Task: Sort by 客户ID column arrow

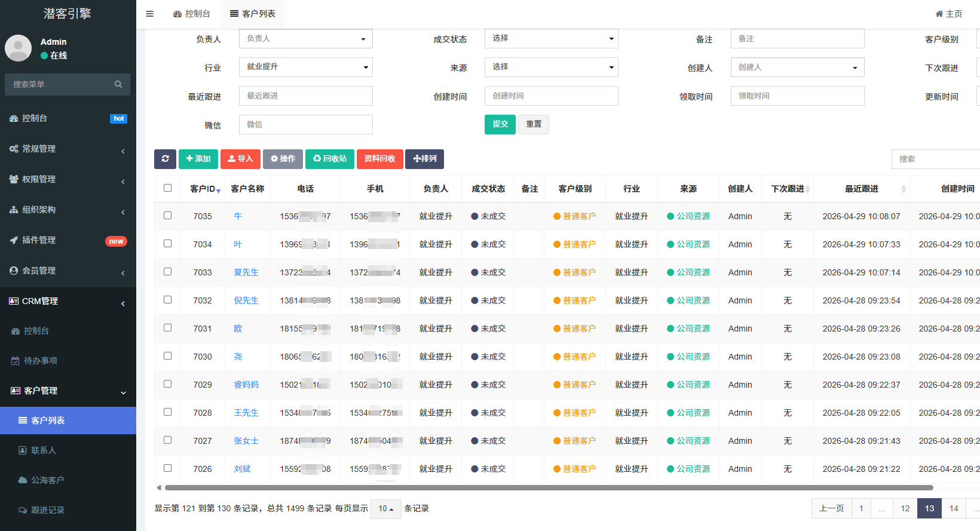Action: click(x=219, y=191)
